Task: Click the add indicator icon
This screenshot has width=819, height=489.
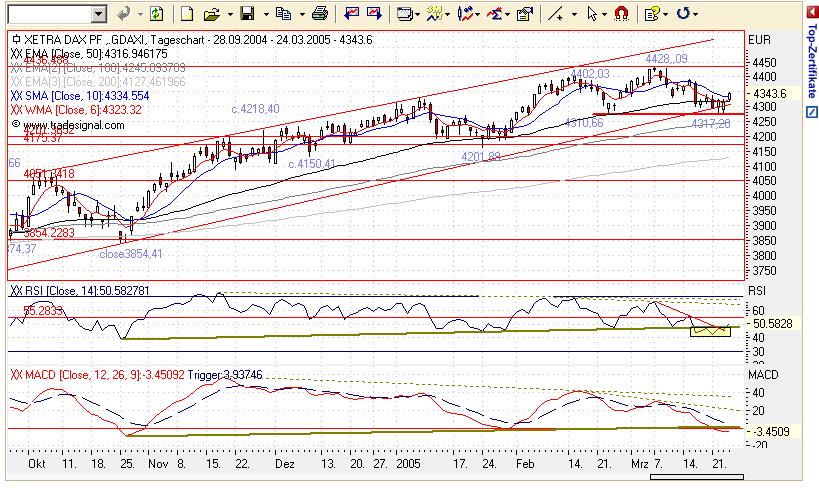Action: point(434,14)
